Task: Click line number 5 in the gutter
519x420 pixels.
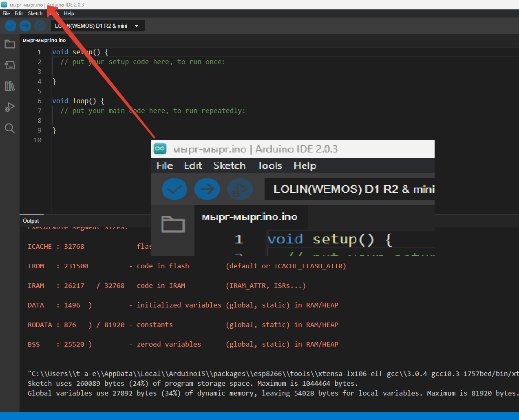Action: pyautogui.click(x=40, y=91)
